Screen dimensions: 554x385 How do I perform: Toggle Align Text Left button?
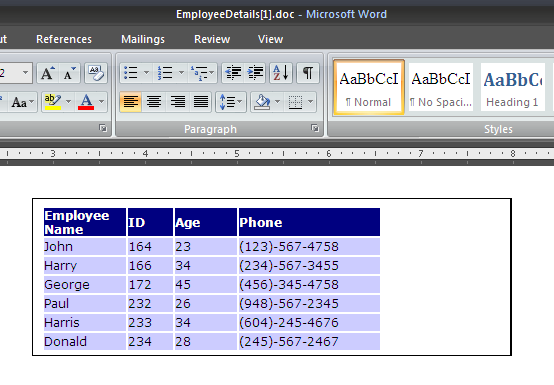tap(131, 102)
